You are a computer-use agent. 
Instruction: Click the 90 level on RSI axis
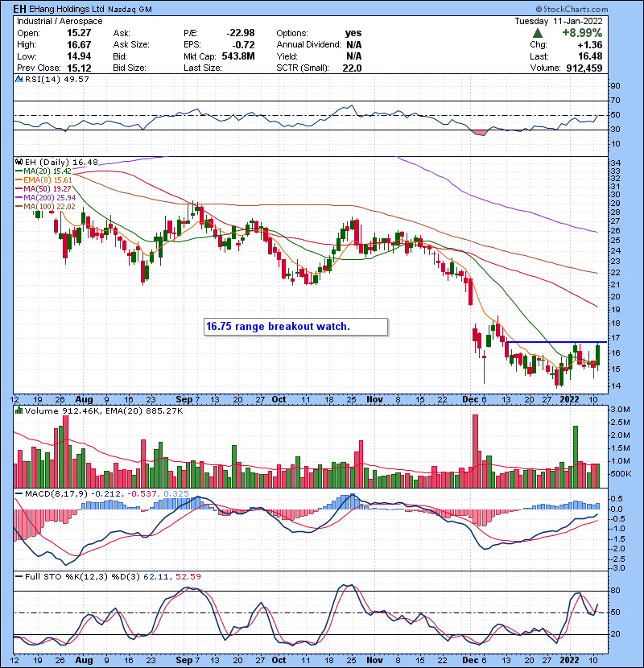[x=616, y=86]
